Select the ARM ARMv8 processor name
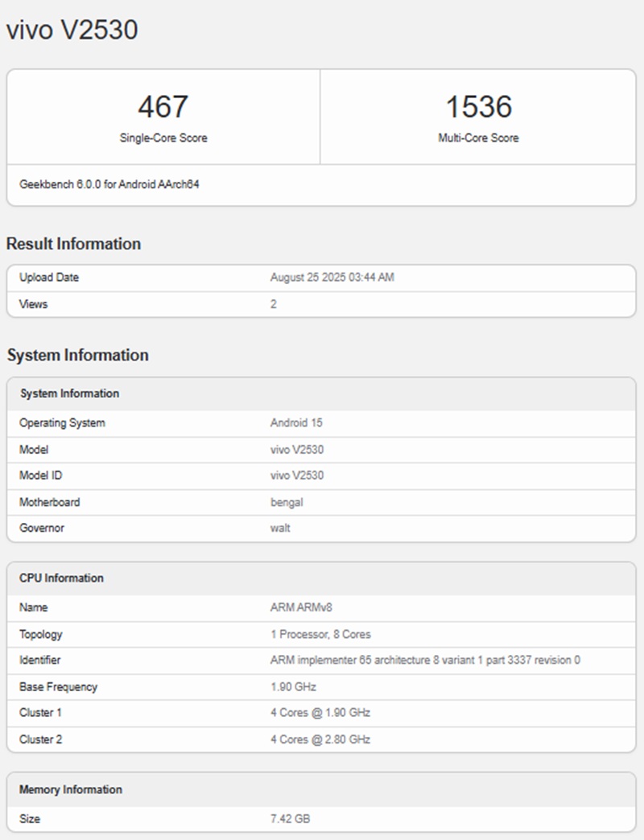The image size is (644, 840). [x=301, y=607]
